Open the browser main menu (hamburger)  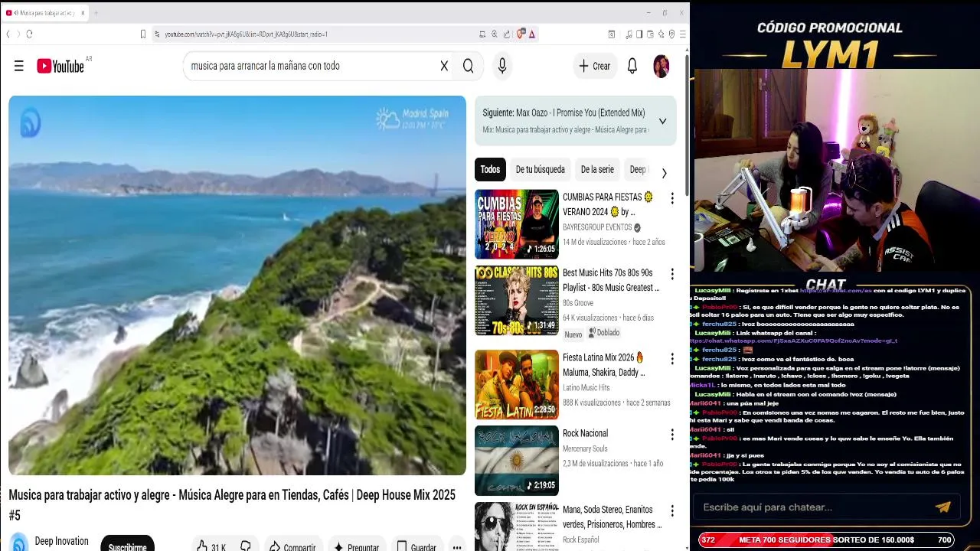pyautogui.click(x=682, y=34)
